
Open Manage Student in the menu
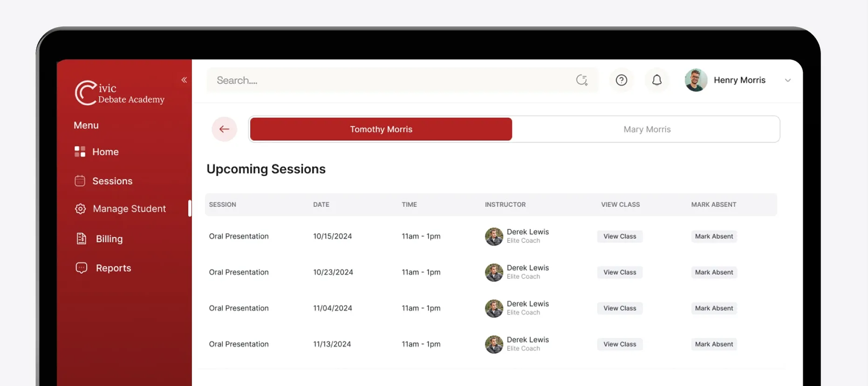[x=129, y=209]
